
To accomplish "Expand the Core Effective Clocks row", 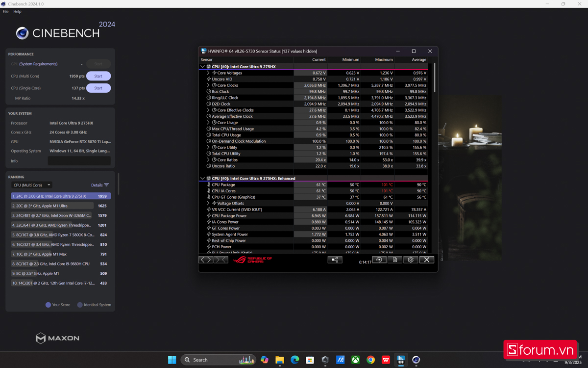I will tap(208, 110).
